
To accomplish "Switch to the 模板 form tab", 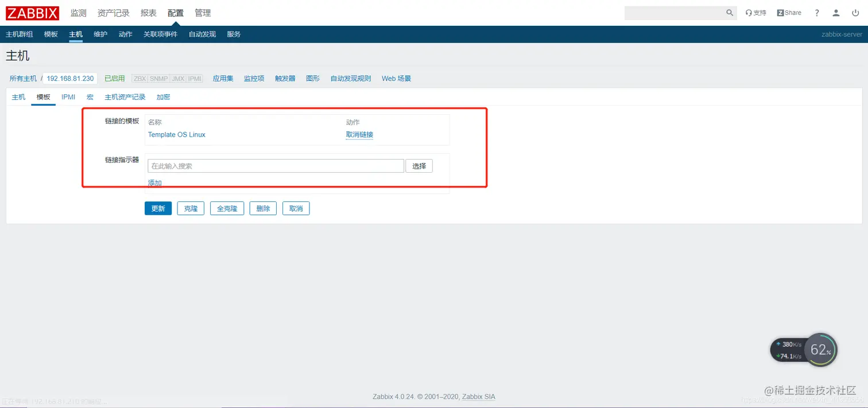I will 44,97.
